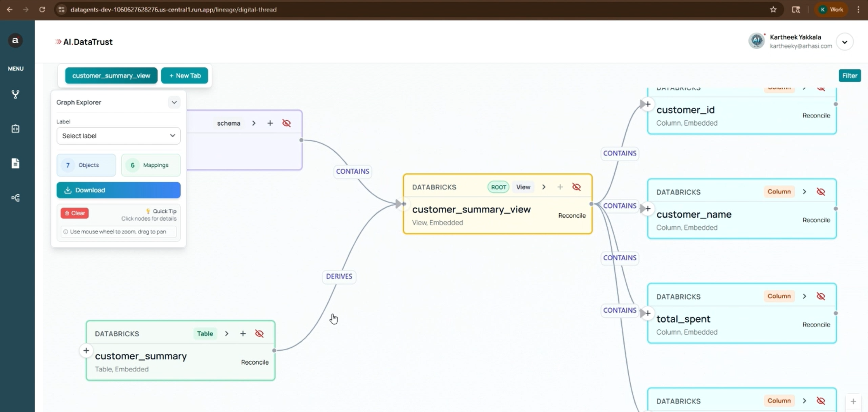Bookmark this page with the star icon
The image size is (868, 412).
[773, 9]
